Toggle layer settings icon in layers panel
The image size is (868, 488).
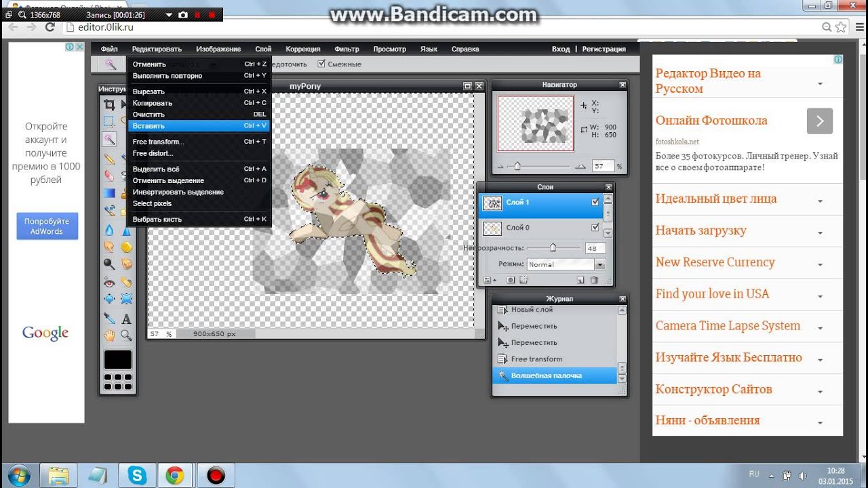[489, 280]
